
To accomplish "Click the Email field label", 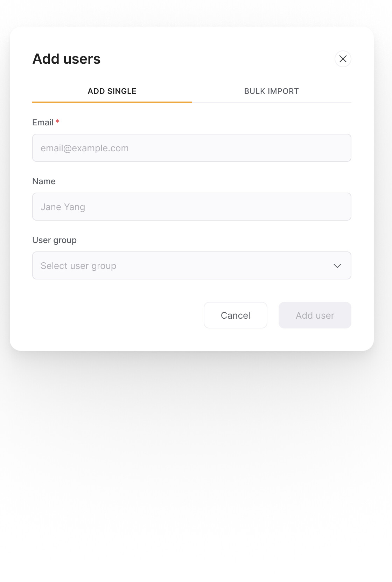I will 43,123.
